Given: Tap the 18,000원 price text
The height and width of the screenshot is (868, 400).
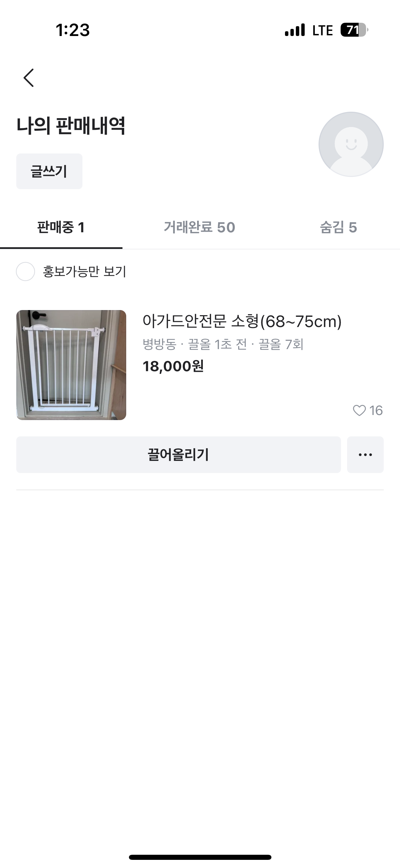Looking at the screenshot, I should click(x=173, y=366).
